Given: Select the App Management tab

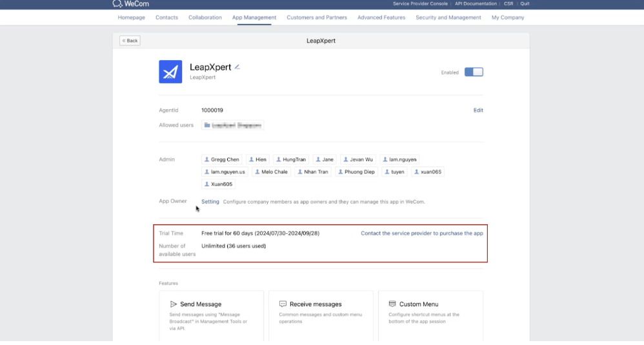Looking at the screenshot, I should point(254,17).
